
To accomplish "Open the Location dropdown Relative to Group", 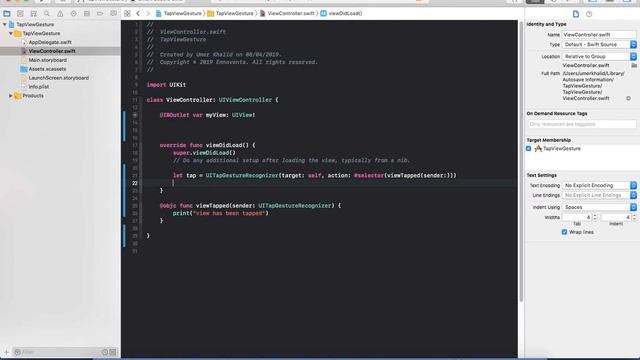I will [599, 56].
